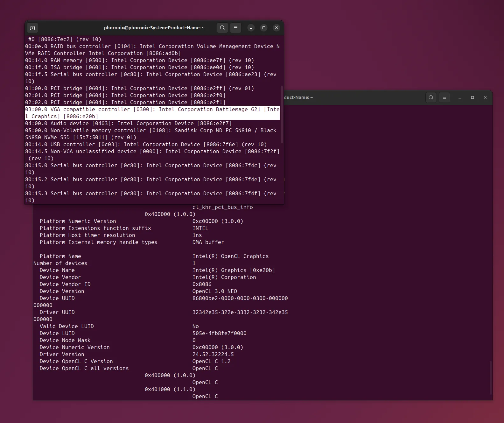Viewport: 504px width, 423px height.
Task: Click the Driver Version 24.52.32224.5 value
Action: [x=213, y=354]
